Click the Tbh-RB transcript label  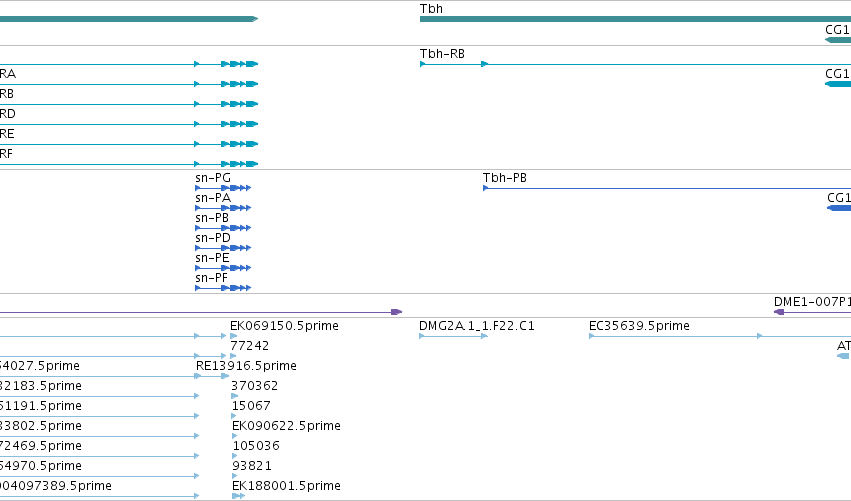[x=442, y=54]
